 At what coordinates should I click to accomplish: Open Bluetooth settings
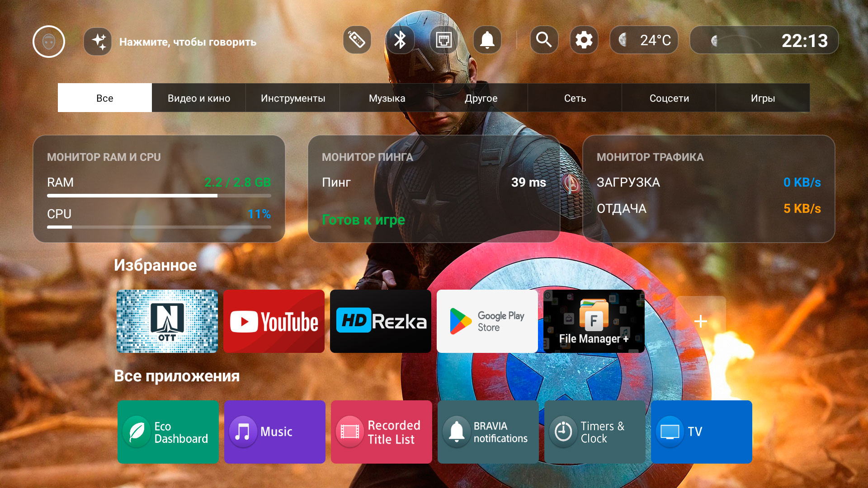coord(400,40)
